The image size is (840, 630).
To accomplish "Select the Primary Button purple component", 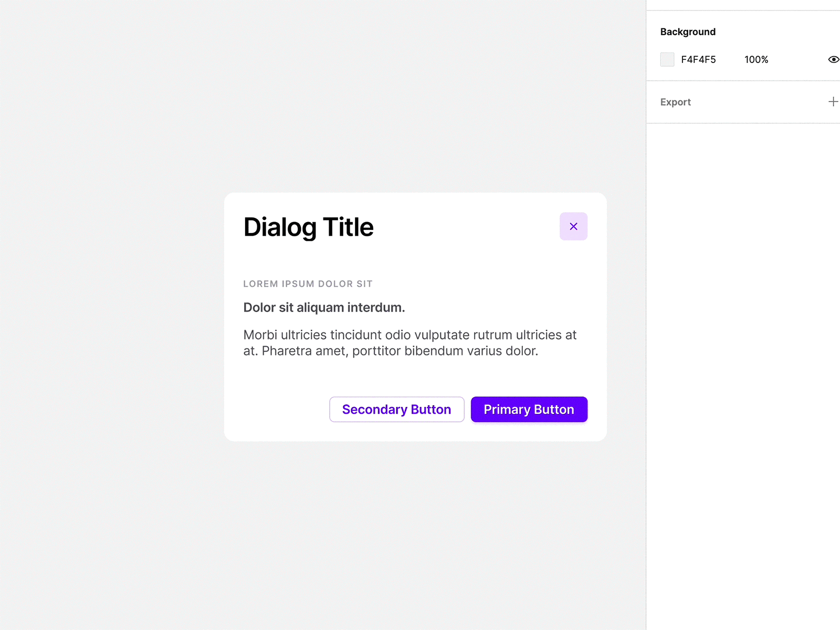I will tap(529, 409).
